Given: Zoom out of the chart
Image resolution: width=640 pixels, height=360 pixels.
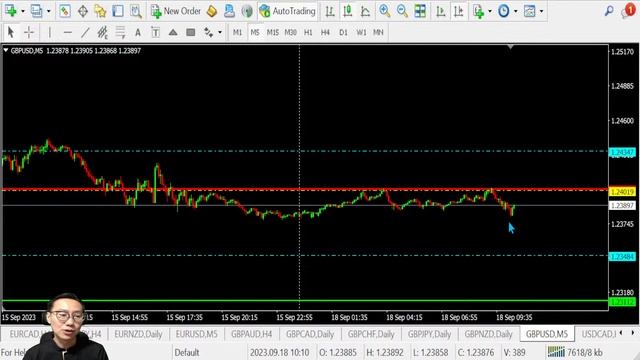Looking at the screenshot, I should click(402, 11).
